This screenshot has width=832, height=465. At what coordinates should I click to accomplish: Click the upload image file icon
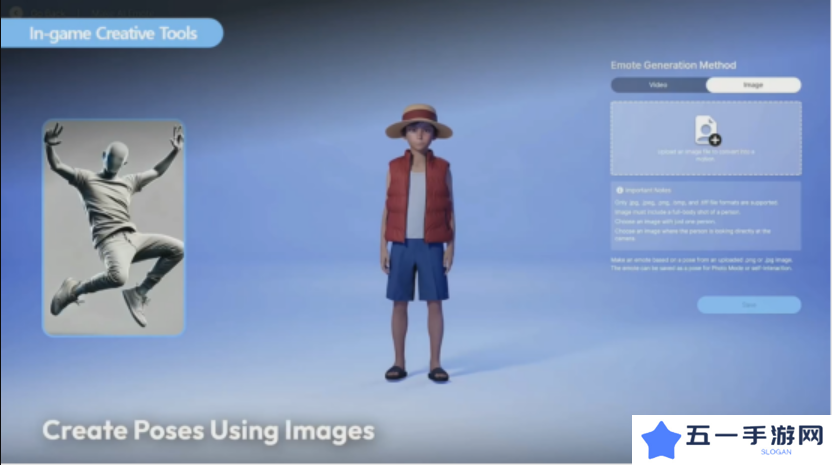[707, 130]
